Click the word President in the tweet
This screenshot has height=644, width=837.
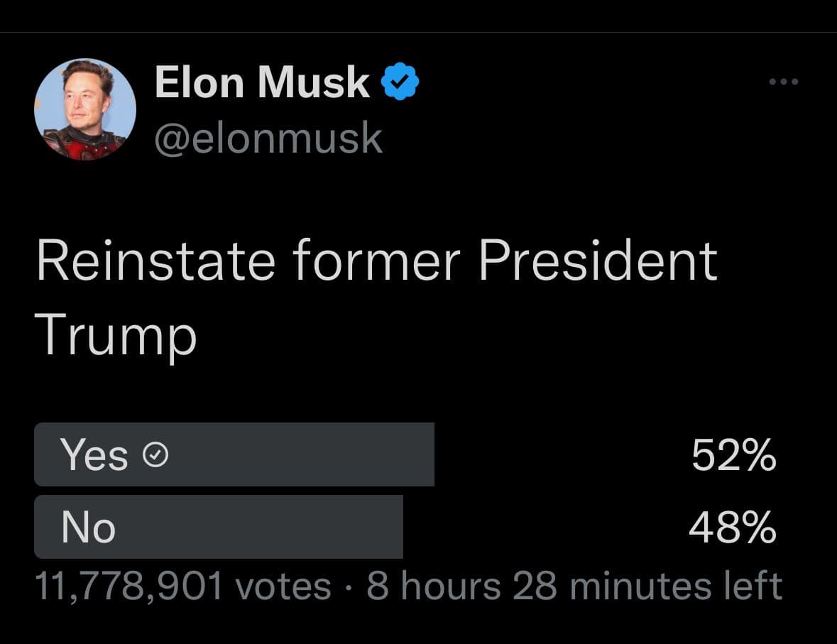pyautogui.click(x=598, y=261)
